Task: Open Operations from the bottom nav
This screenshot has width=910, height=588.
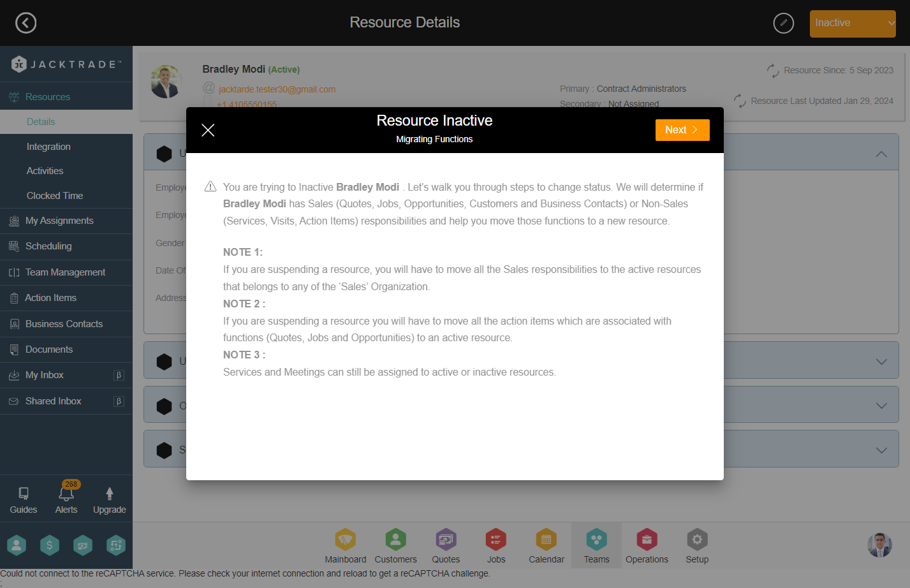Action: tap(647, 547)
